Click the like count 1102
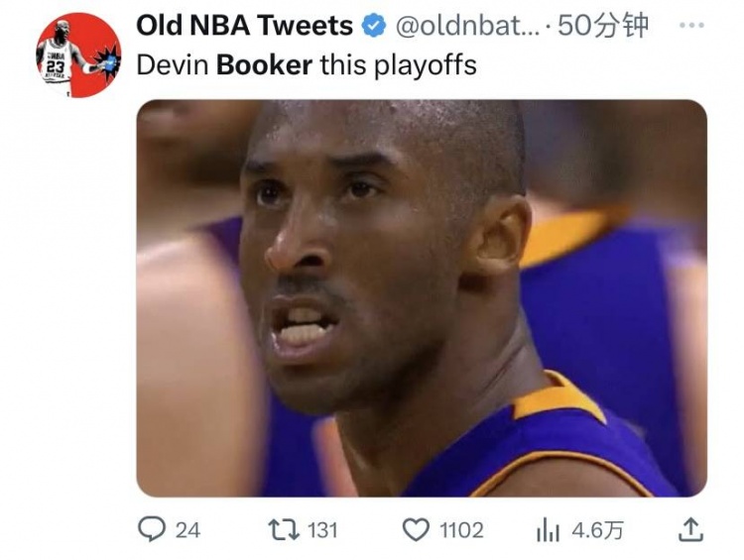Image resolution: width=744 pixels, height=560 pixels. point(461,530)
